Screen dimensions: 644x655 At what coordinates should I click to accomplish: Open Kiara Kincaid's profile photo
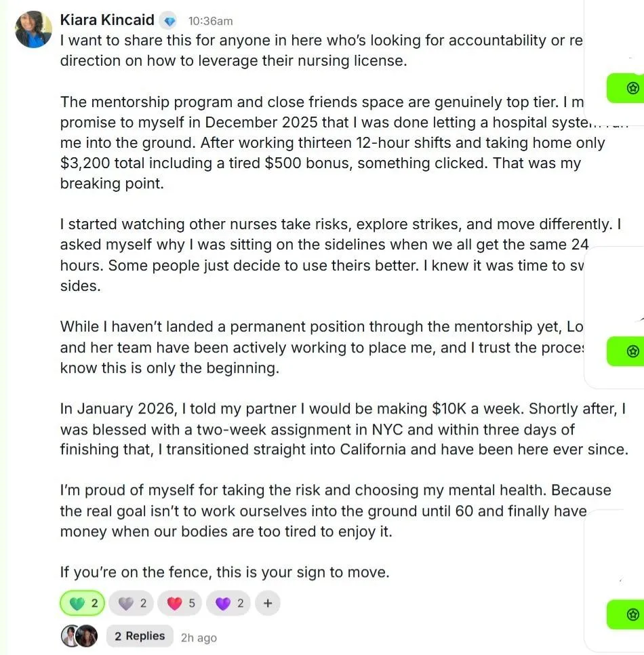tap(33, 29)
